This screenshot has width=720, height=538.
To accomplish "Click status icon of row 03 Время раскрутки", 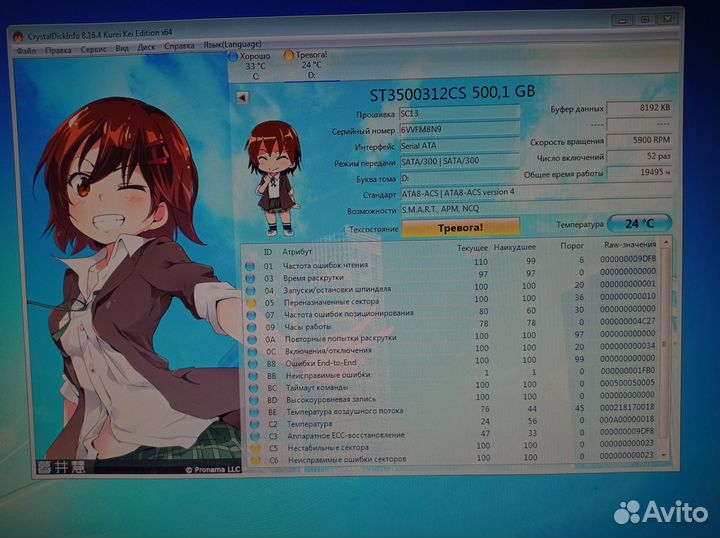I will [x=250, y=279].
